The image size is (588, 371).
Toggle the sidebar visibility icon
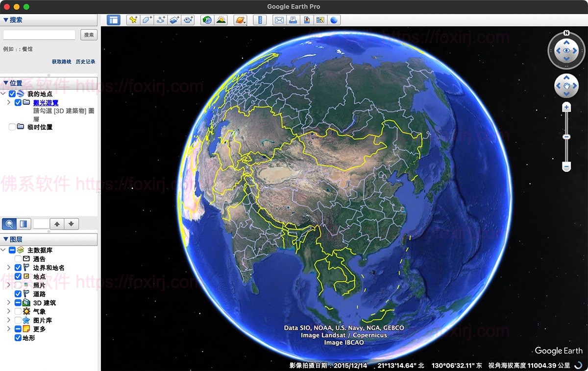pos(113,20)
